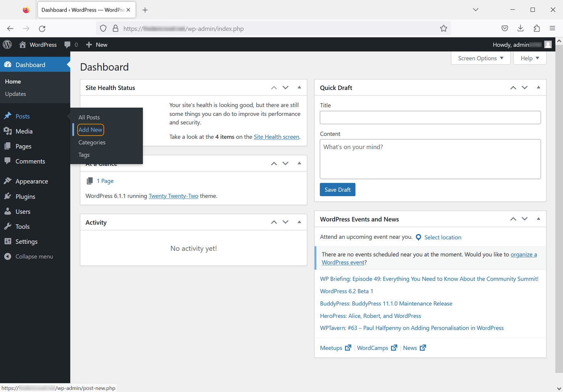Open Categories from the Posts submenu

click(x=92, y=142)
